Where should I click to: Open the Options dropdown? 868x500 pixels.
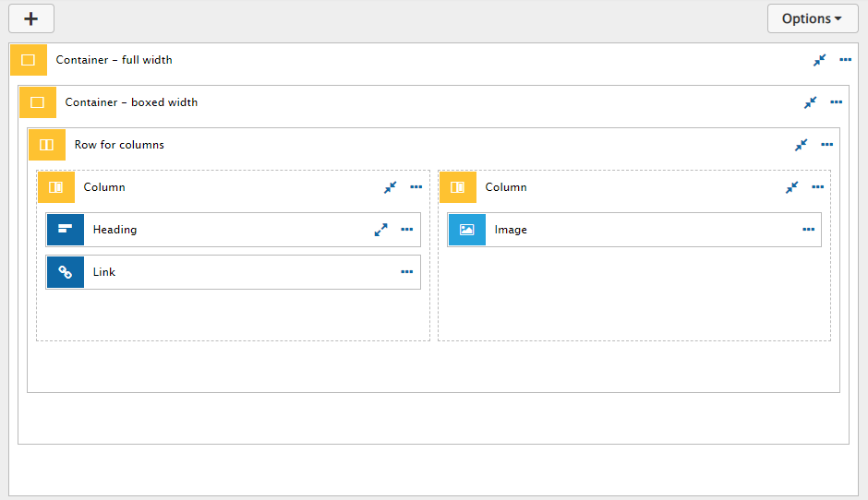click(x=812, y=18)
